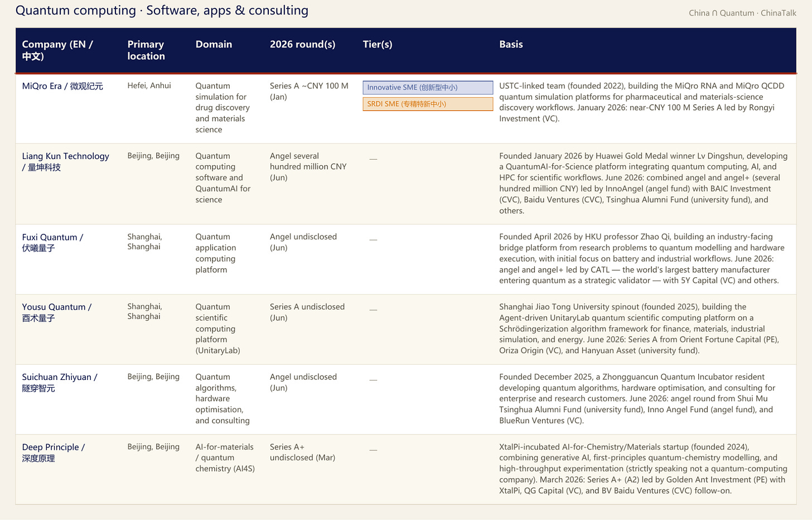Click domain cell 'Quantum scientific computing platform (UnitaryLab)'
This screenshot has height=520, width=812.
[218, 329]
